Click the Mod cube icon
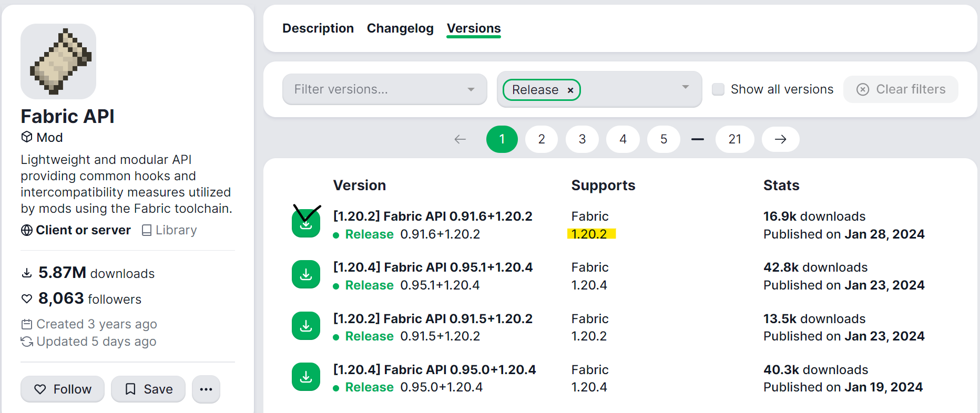980x413 pixels. (27, 137)
